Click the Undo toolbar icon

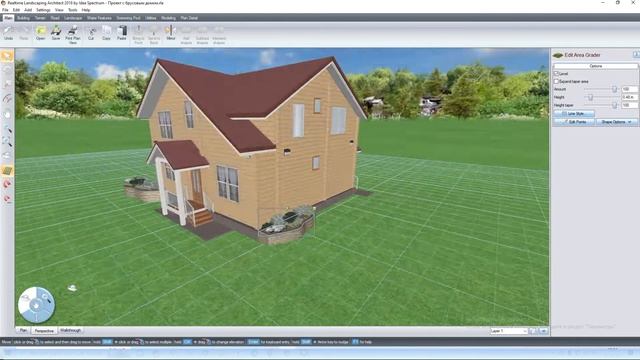[x=9, y=33]
